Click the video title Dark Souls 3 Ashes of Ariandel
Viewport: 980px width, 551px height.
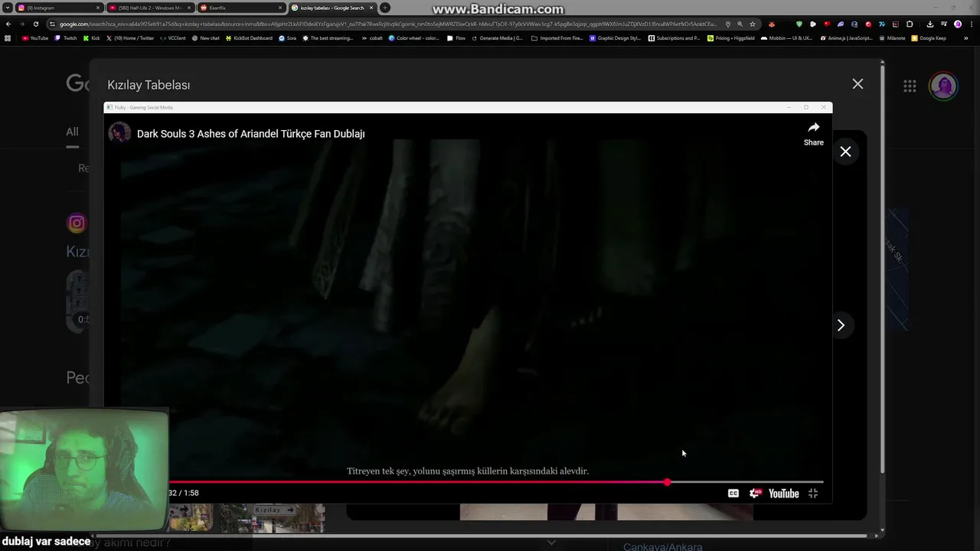[250, 134]
